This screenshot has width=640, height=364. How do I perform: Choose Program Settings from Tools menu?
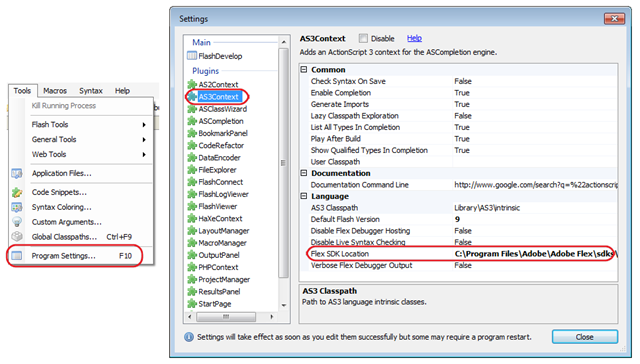[x=81, y=256]
